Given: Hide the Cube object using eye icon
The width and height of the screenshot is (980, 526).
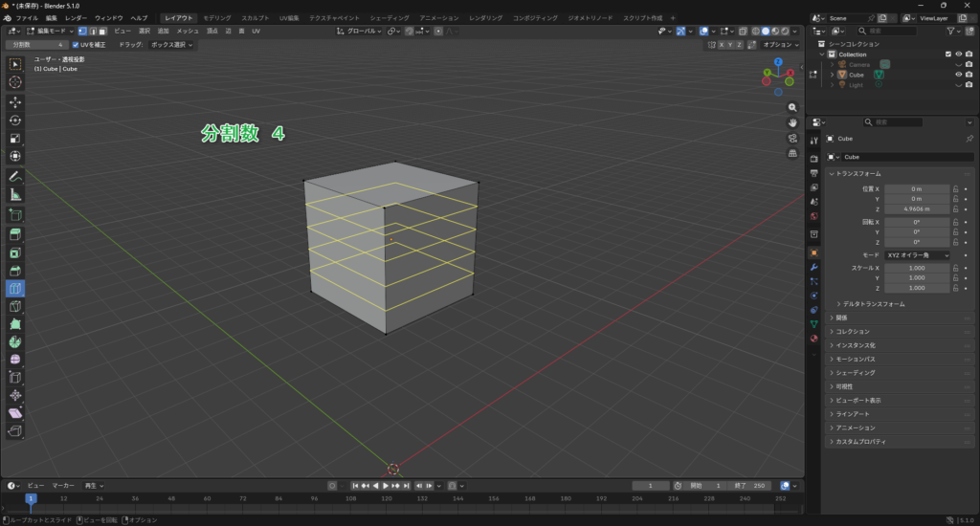Looking at the screenshot, I should click(958, 74).
